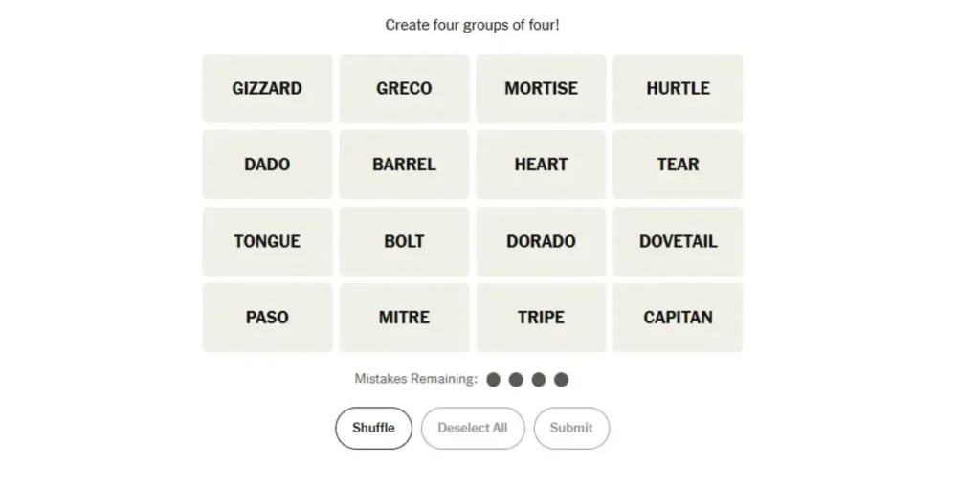Pick the MITRE tile
The image size is (980, 487).
[404, 318]
